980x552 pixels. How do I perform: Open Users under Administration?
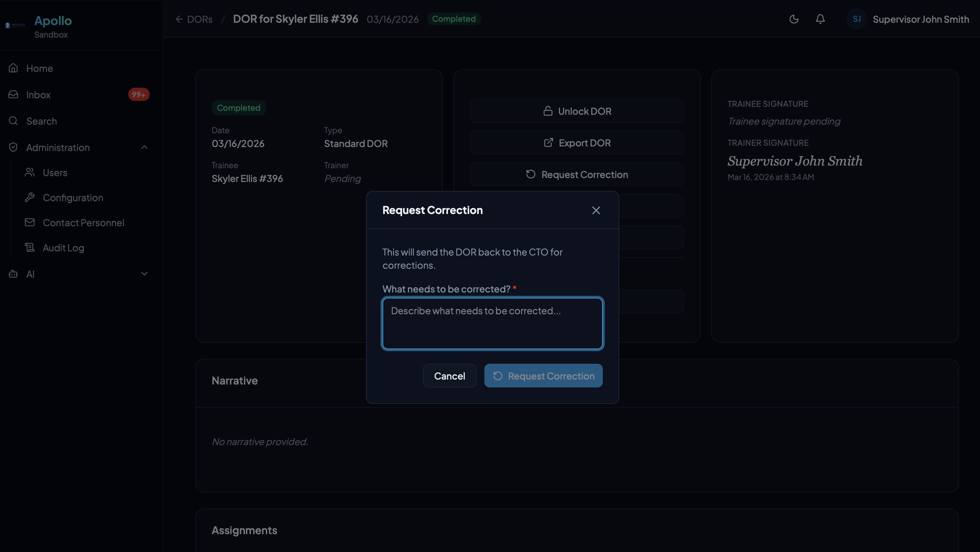click(55, 173)
